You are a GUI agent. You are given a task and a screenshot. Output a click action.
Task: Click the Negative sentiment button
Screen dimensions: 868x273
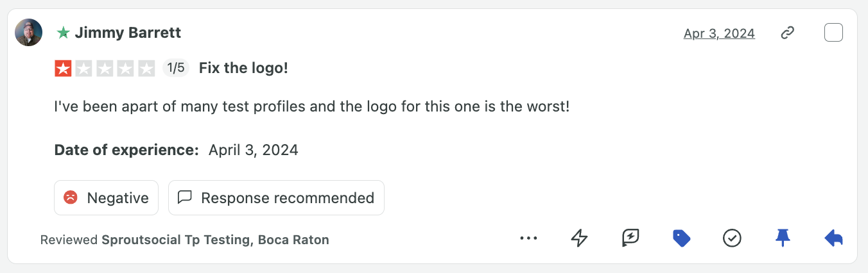point(106,198)
